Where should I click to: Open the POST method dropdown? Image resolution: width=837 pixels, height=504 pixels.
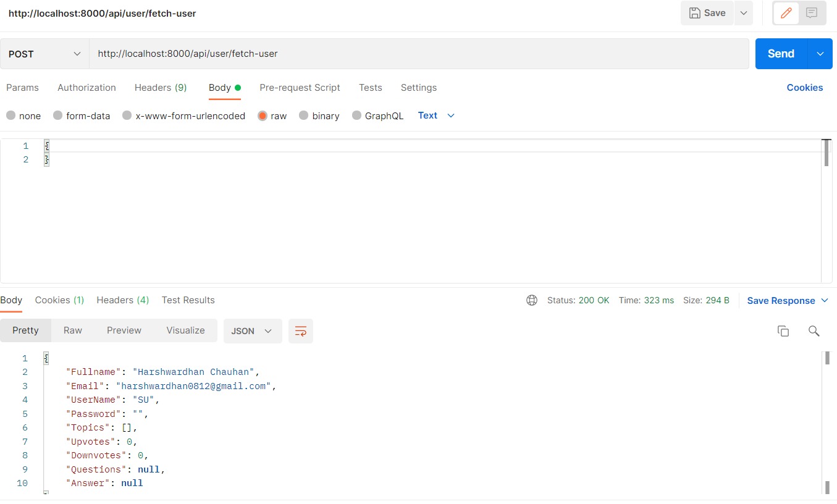[43, 54]
